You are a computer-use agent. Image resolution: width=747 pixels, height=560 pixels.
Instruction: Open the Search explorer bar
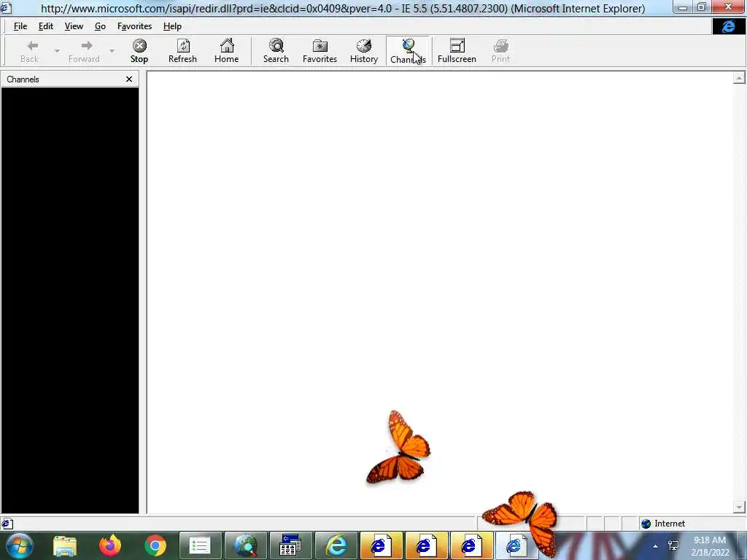pyautogui.click(x=276, y=51)
